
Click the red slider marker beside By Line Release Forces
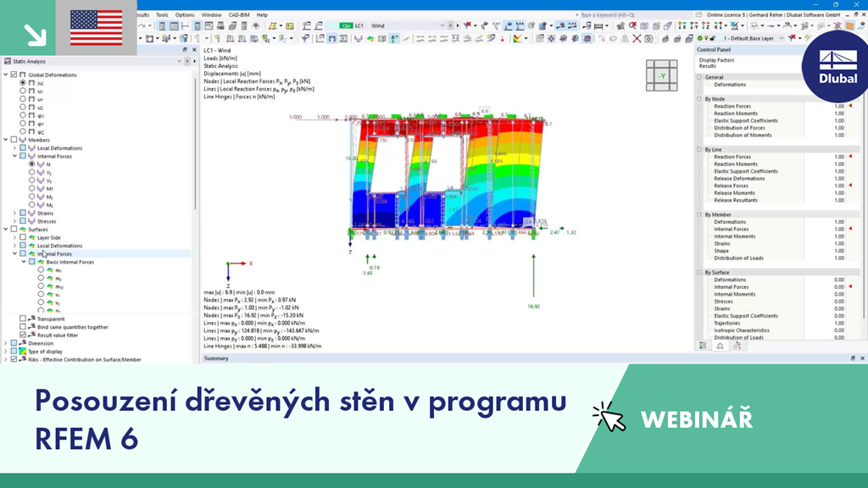point(851,186)
